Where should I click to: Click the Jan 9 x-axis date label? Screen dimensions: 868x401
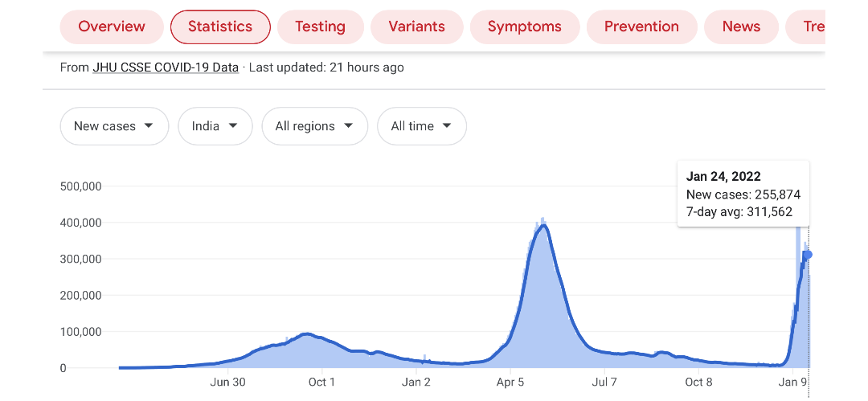792,383
